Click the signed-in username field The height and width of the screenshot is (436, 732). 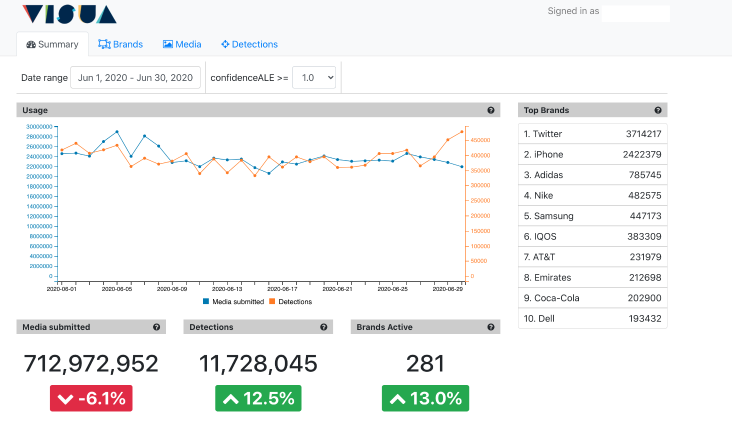(636, 13)
